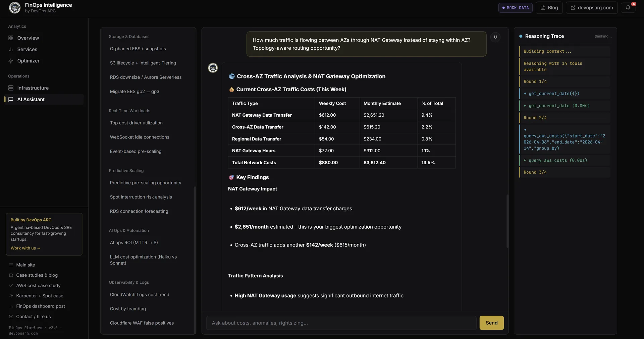Open the Services page
The height and width of the screenshot is (339, 644).
click(x=44, y=49)
